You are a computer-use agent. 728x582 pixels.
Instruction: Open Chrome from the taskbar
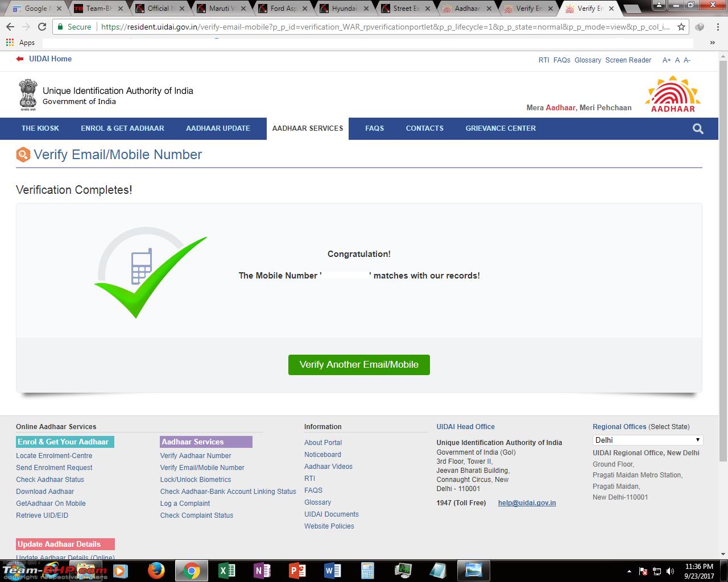click(191, 570)
